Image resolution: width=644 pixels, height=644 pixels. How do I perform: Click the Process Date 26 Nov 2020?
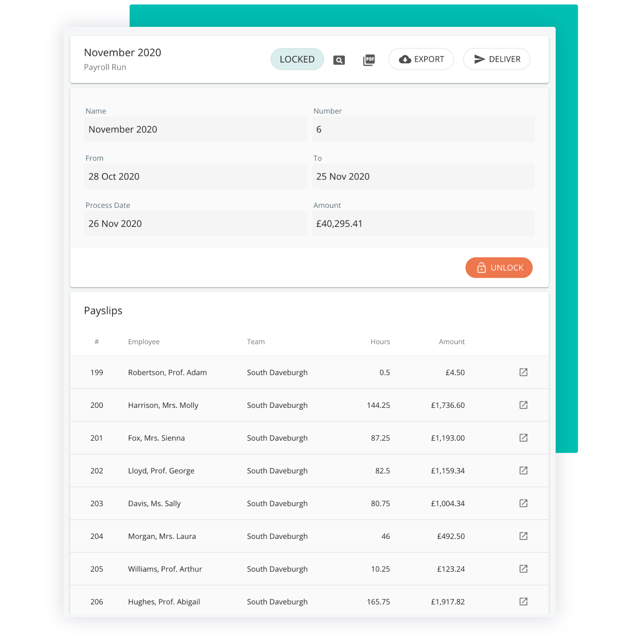[x=195, y=224]
